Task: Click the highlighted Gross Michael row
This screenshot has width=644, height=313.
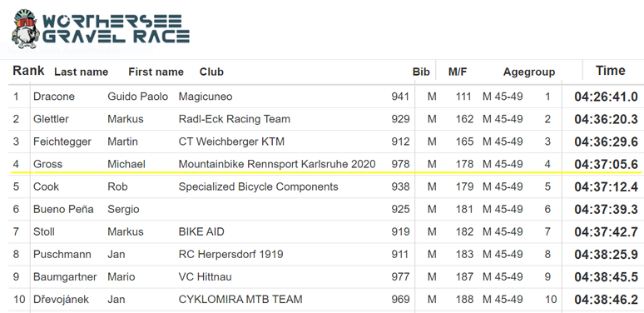Action: coord(325,164)
